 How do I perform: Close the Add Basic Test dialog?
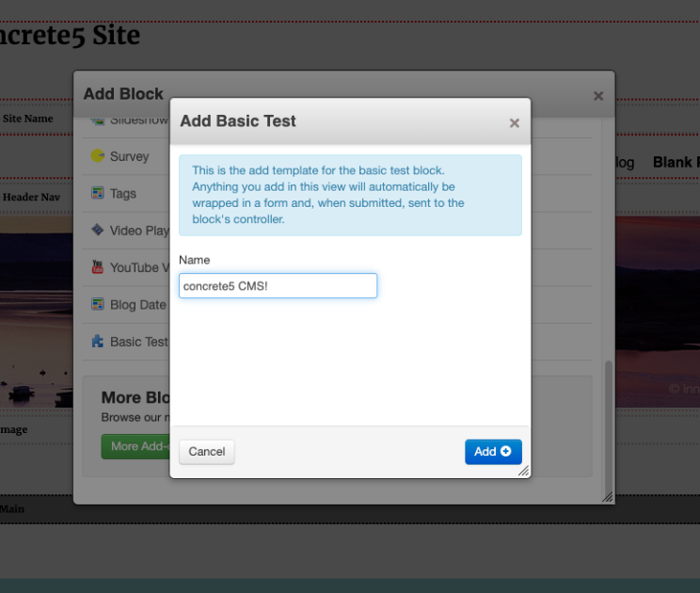click(x=514, y=122)
